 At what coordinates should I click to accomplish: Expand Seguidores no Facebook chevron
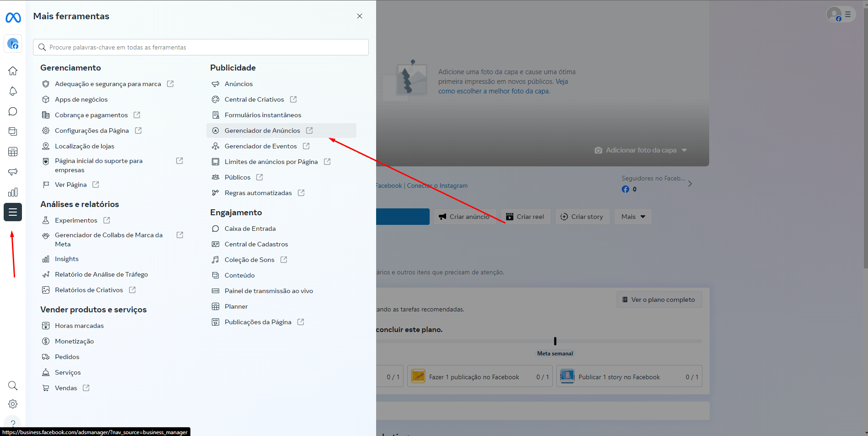click(690, 184)
